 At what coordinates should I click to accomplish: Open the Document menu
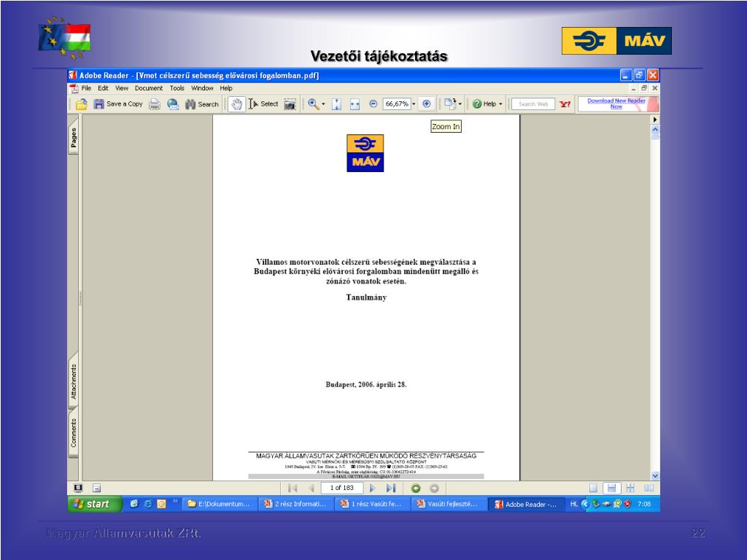pos(149,88)
